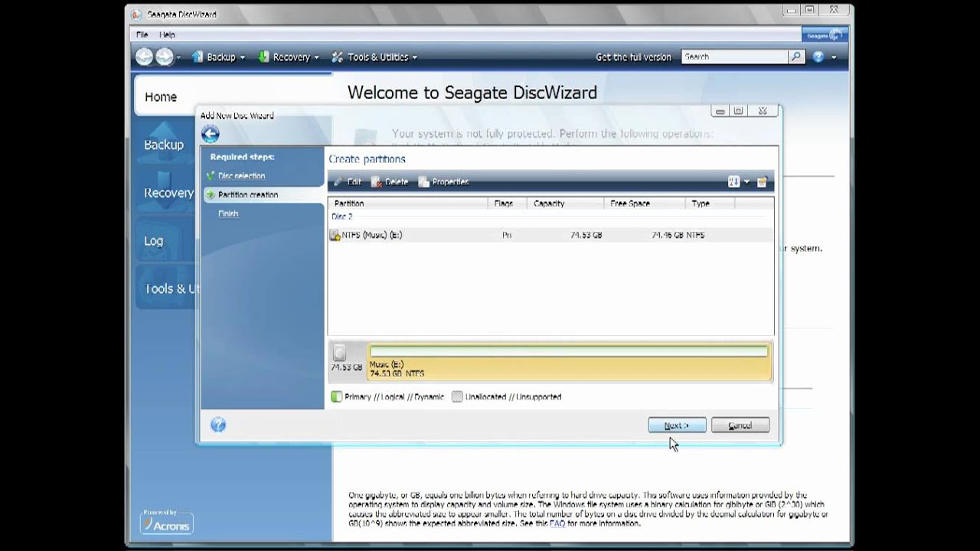
Task: Open partition Properties
Action: click(x=443, y=182)
